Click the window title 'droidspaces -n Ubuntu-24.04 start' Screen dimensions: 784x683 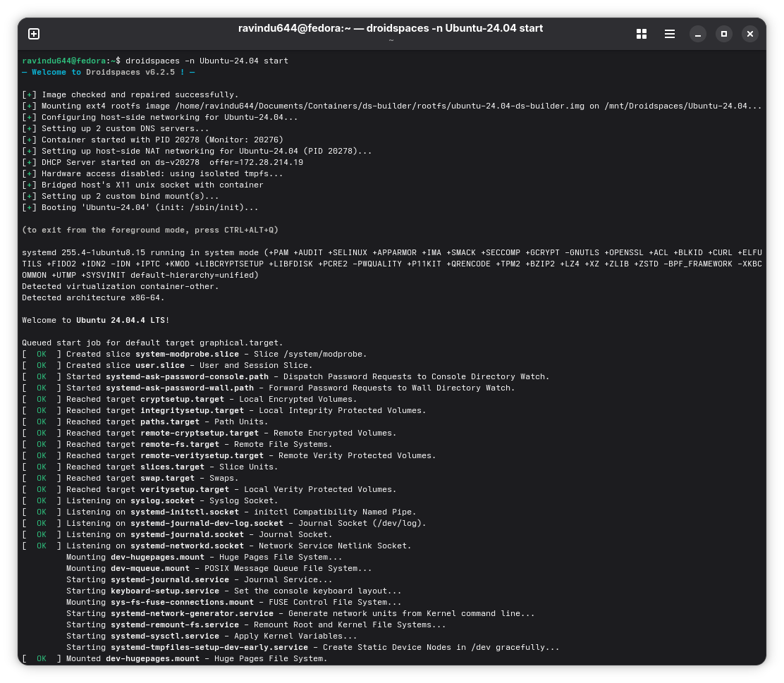(x=455, y=28)
